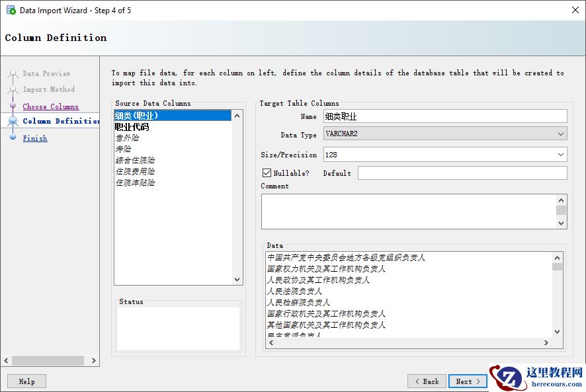Click the Choose Columns step bullet icon
586x392 pixels.
tap(13, 106)
